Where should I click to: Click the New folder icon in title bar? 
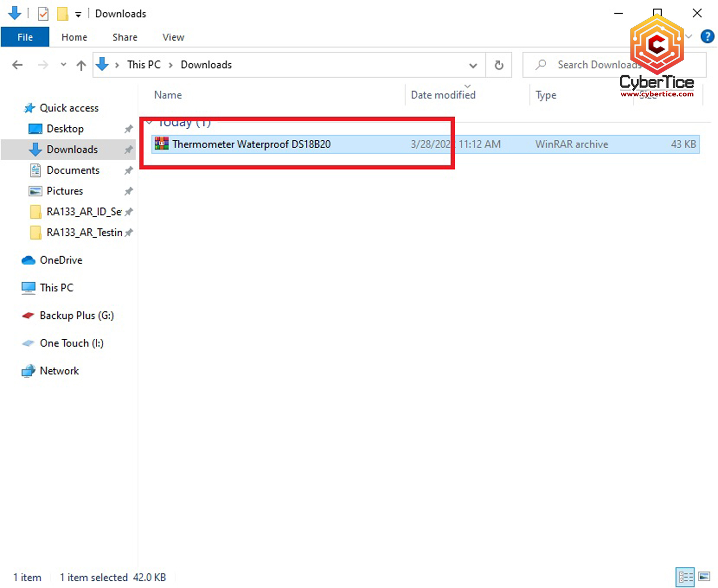point(62,14)
